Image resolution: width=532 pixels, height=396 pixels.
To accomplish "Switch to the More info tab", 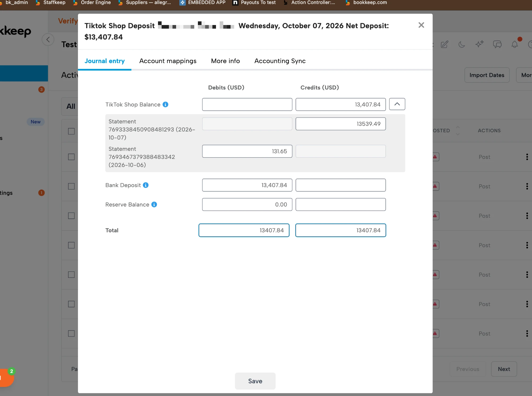I will point(225,61).
